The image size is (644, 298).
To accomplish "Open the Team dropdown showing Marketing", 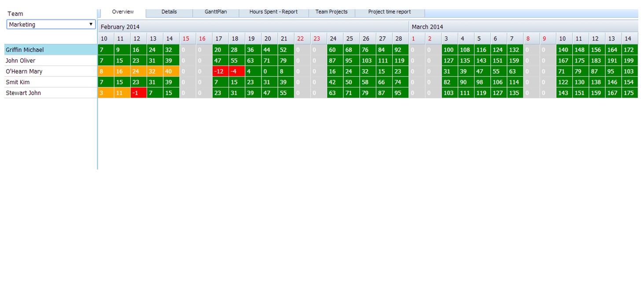I will (x=51, y=25).
